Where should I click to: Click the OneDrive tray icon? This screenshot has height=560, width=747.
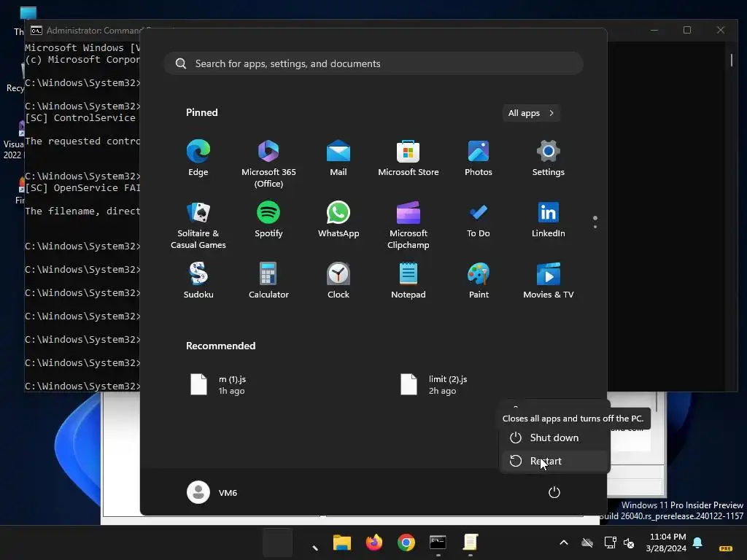pyautogui.click(x=587, y=542)
